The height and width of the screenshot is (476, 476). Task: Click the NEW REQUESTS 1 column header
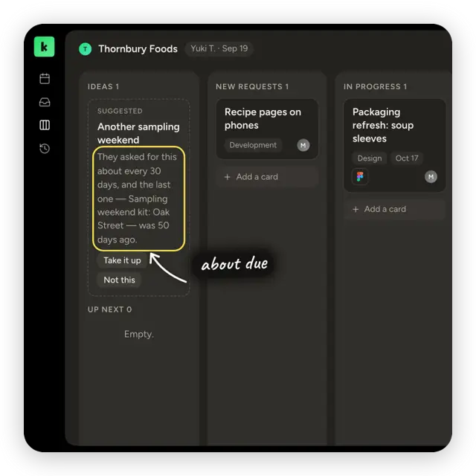click(252, 87)
